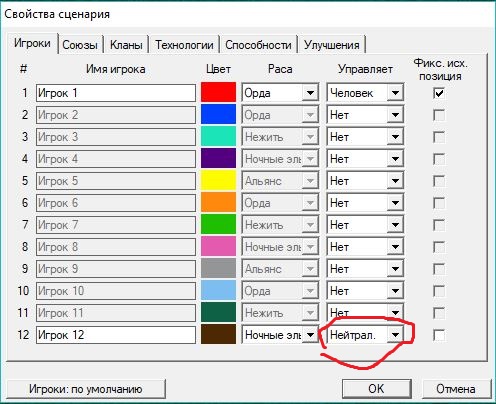
Task: Open the controller dropdown for player 3
Action: tap(365, 137)
